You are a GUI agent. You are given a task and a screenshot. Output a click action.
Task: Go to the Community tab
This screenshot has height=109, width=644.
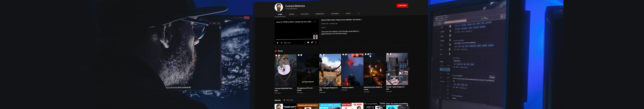click(x=320, y=14)
